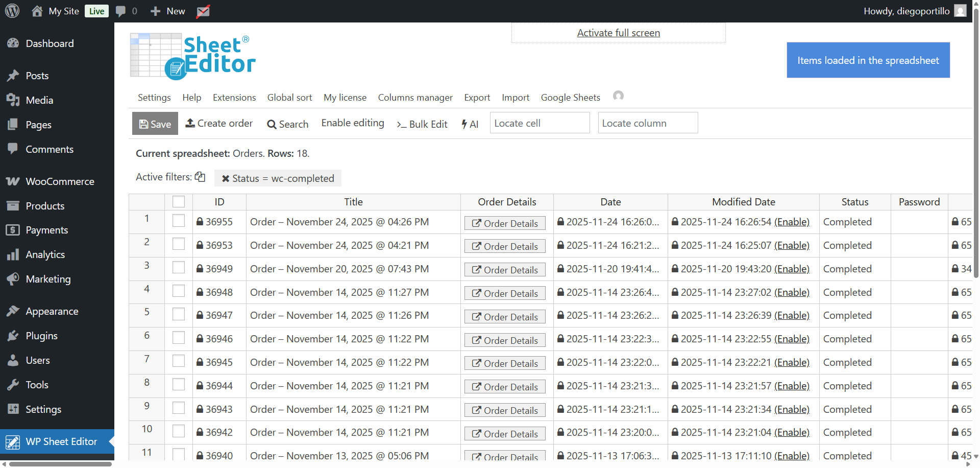
Task: Expand the Extensions menu
Action: (x=234, y=98)
